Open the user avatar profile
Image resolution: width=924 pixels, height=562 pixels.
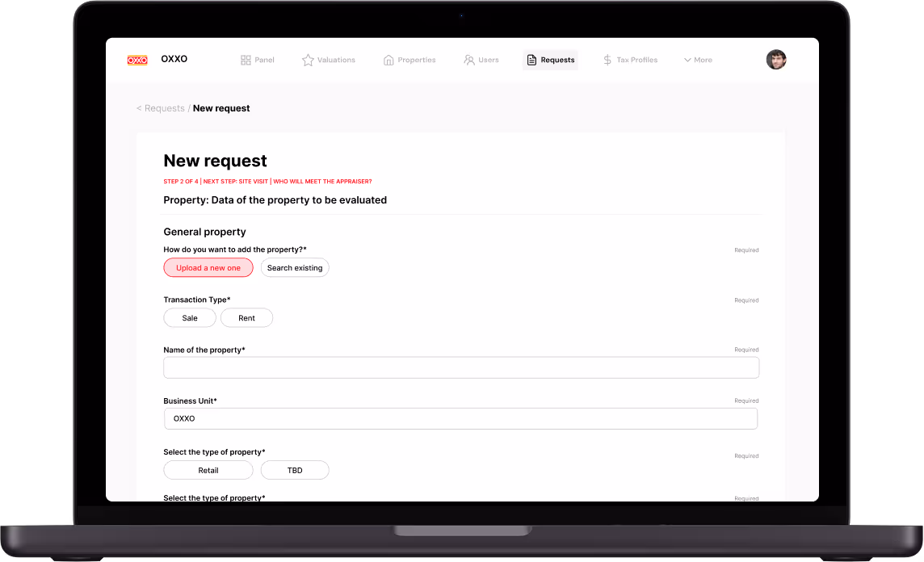point(776,60)
